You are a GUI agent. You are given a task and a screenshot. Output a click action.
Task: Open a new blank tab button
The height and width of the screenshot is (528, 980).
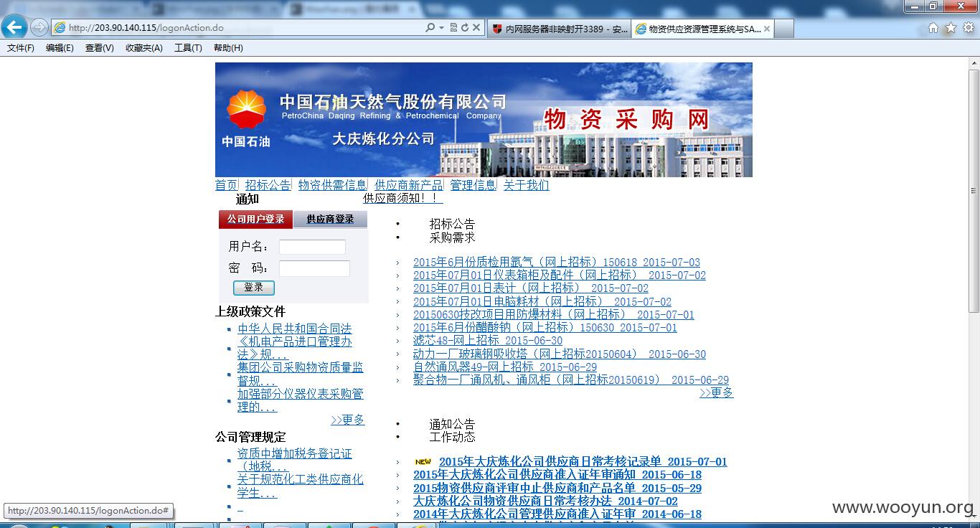coord(784,29)
